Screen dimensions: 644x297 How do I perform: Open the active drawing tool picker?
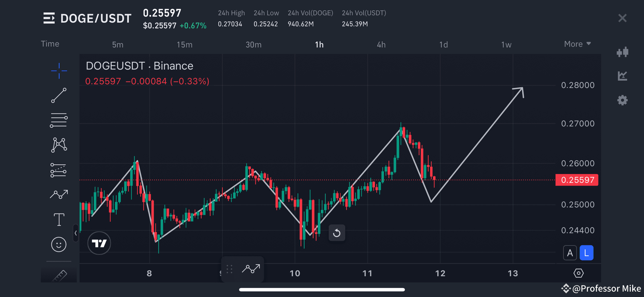click(251, 269)
